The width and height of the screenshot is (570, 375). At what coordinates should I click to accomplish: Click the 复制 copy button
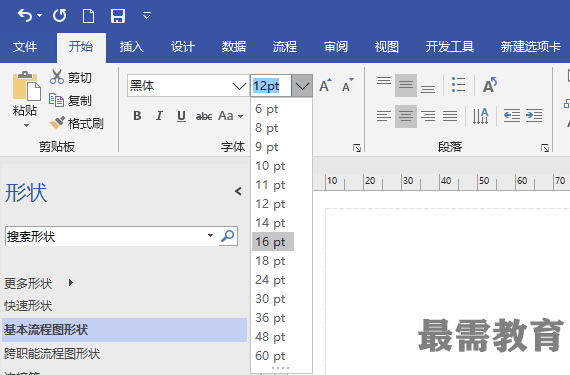tap(70, 100)
